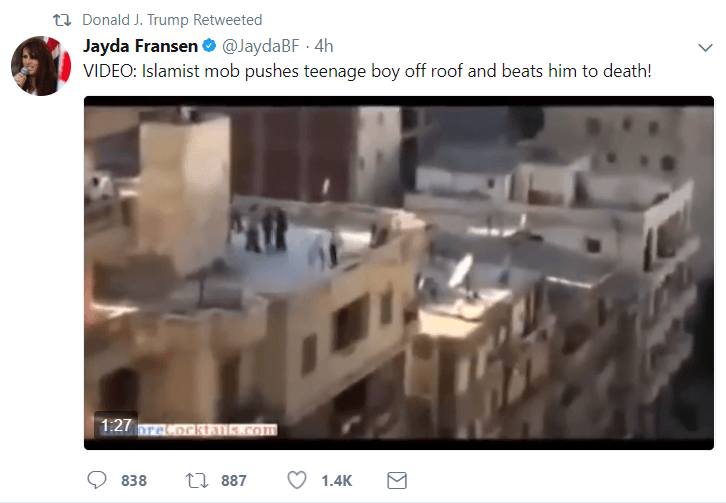Screen dimensions: 726x503
Task: Click the reply speech bubble icon
Action: click(x=97, y=480)
